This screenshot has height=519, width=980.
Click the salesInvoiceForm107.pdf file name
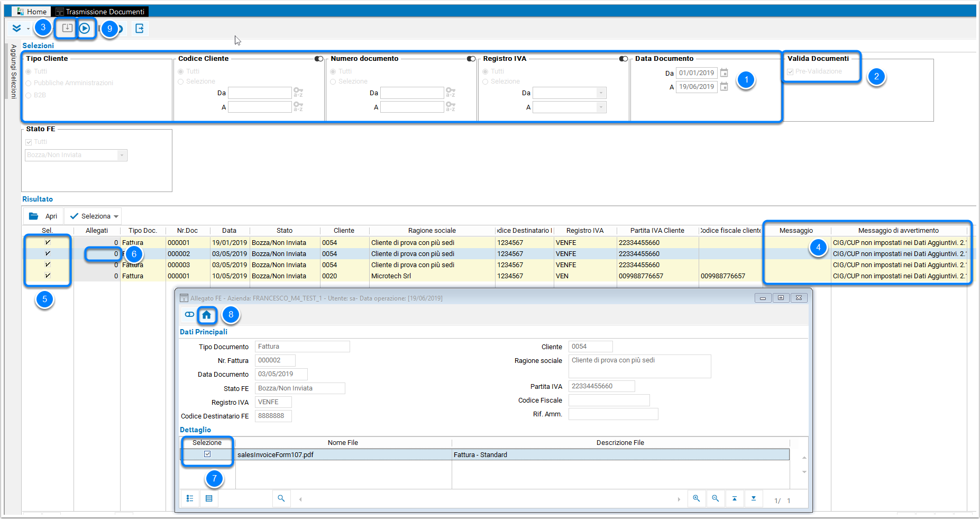pyautogui.click(x=276, y=455)
